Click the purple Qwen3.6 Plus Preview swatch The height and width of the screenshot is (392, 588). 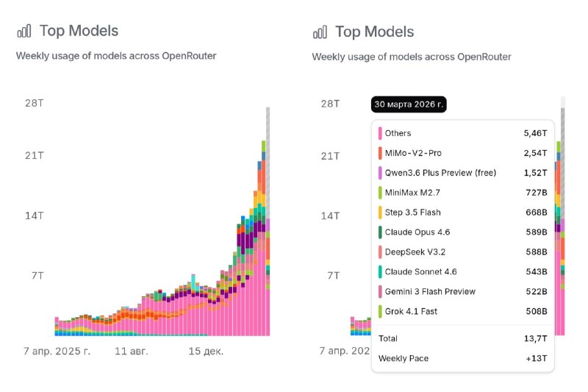pyautogui.click(x=380, y=173)
